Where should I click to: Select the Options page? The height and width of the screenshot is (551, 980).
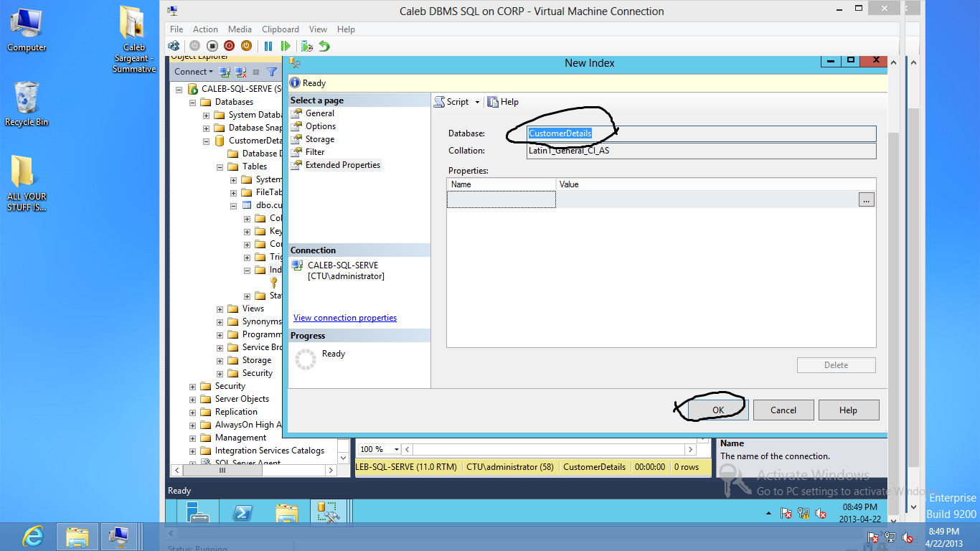(321, 126)
